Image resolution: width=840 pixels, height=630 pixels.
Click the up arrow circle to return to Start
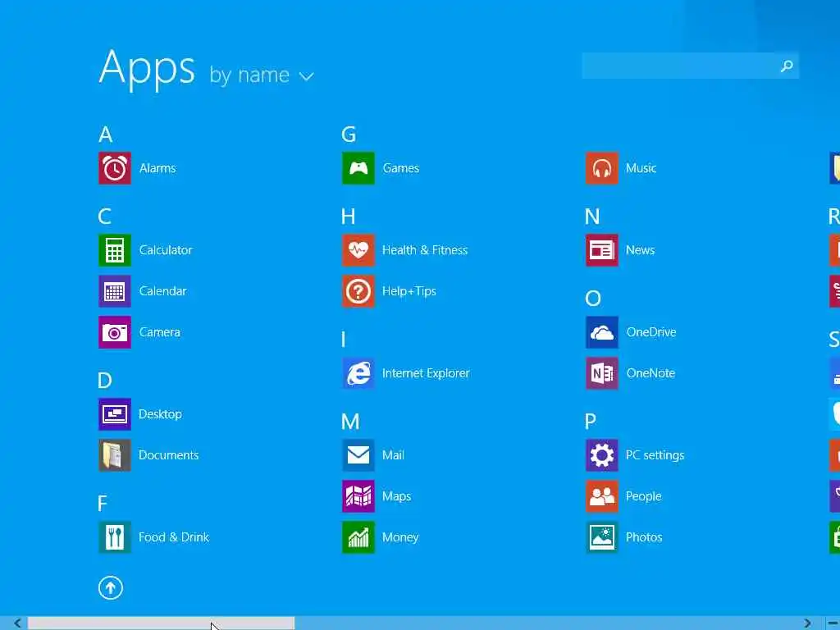click(111, 588)
